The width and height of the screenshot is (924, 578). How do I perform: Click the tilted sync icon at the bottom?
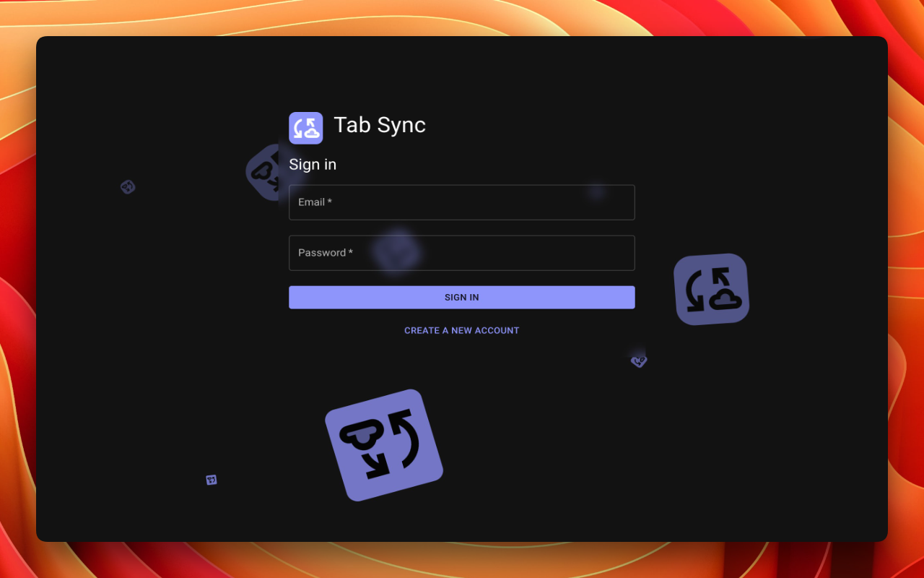click(x=385, y=444)
